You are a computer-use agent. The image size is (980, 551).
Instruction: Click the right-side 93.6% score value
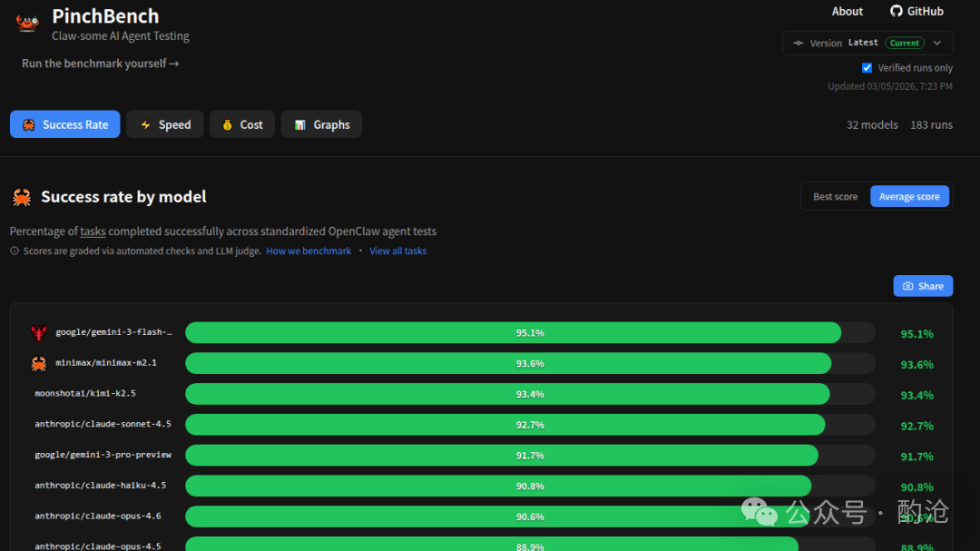[x=916, y=365]
